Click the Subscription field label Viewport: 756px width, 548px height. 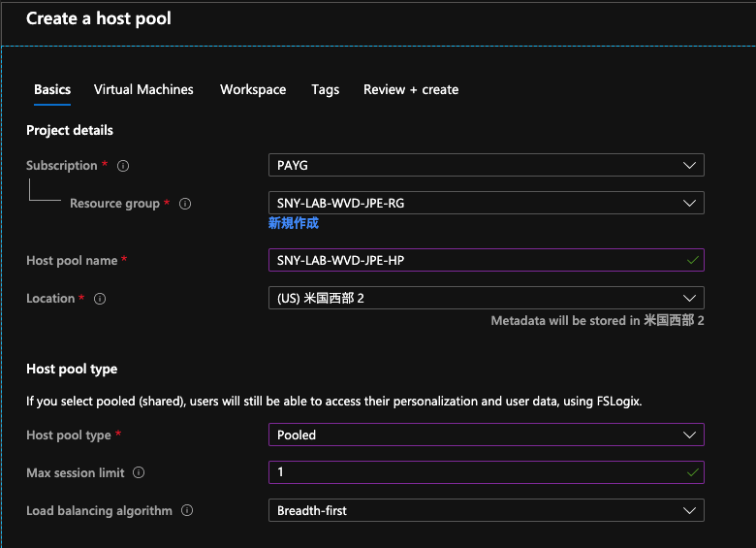click(62, 166)
